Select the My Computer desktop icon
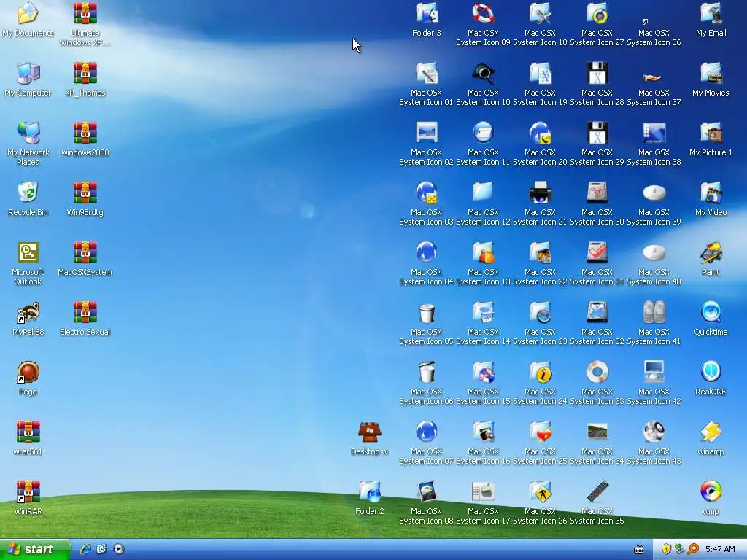Viewport: 747px width, 560px height. (28, 74)
